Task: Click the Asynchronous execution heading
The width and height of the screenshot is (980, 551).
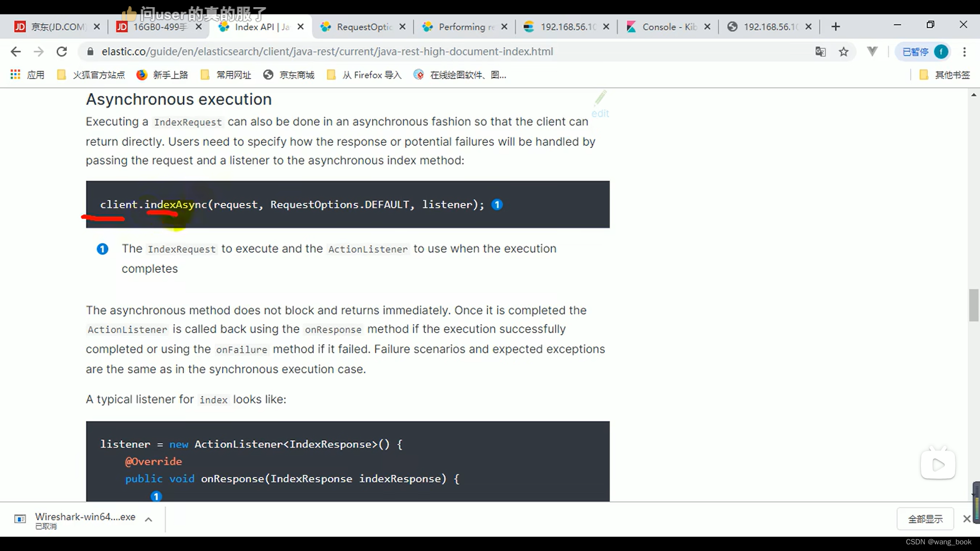Action: [x=179, y=99]
